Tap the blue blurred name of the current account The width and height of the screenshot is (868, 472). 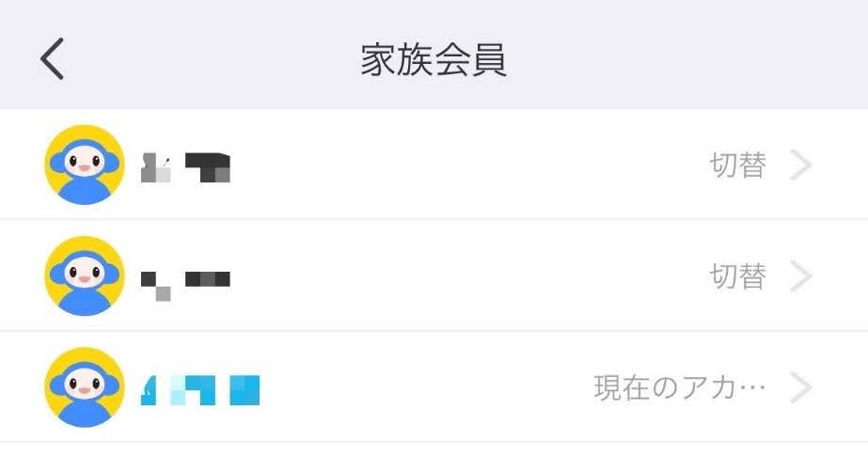[x=200, y=390]
